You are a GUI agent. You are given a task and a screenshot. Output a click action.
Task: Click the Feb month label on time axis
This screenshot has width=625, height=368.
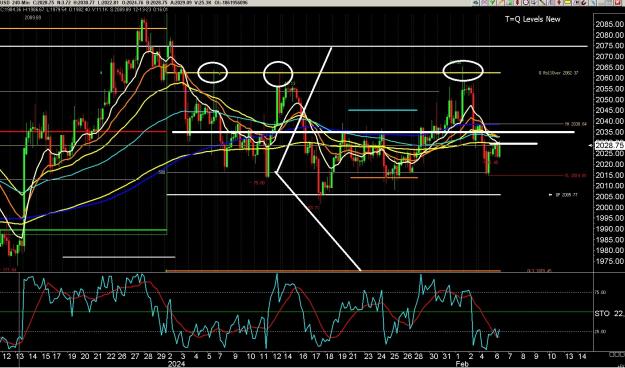pos(461,364)
